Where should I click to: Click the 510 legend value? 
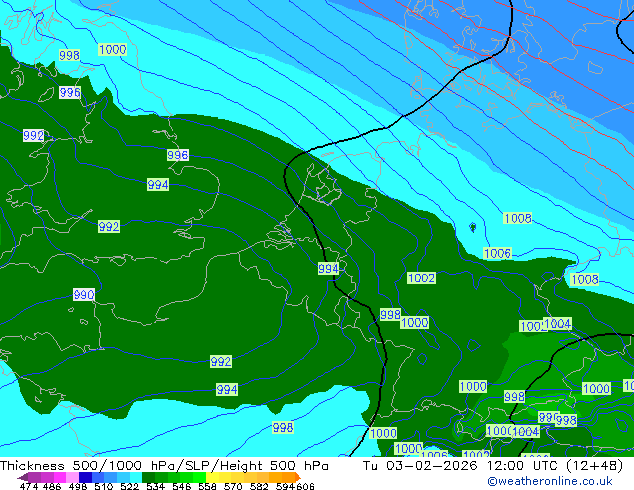pyautogui.click(x=104, y=486)
